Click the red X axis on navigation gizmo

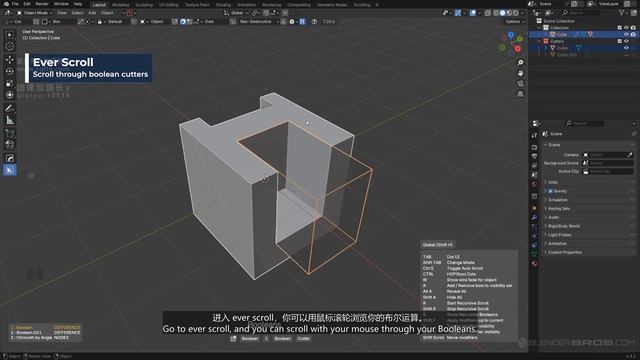tap(518, 49)
